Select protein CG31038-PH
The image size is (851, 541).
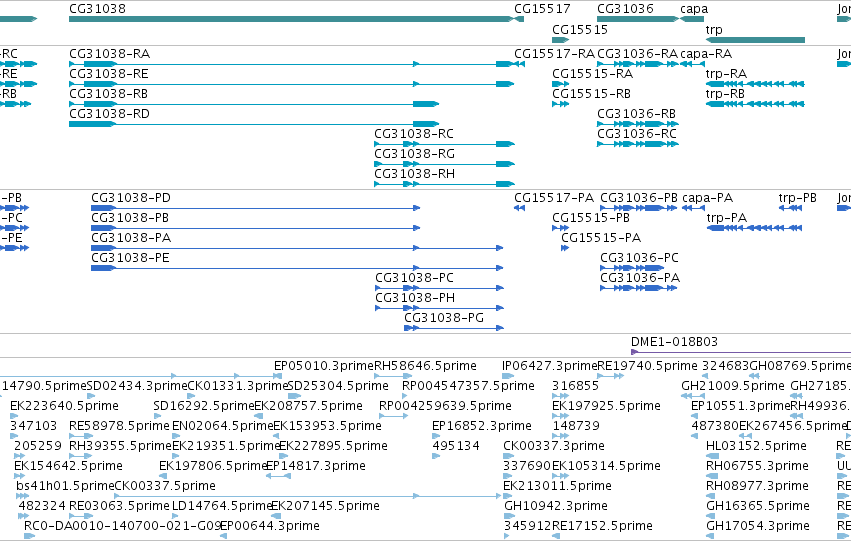[440, 309]
